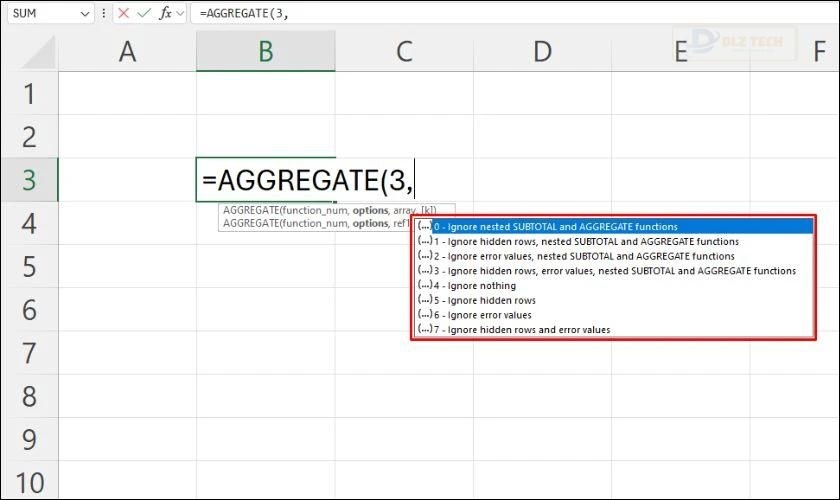Choose option 5 - Ignore hidden rows
Screen dimensions: 840x500
[614, 300]
